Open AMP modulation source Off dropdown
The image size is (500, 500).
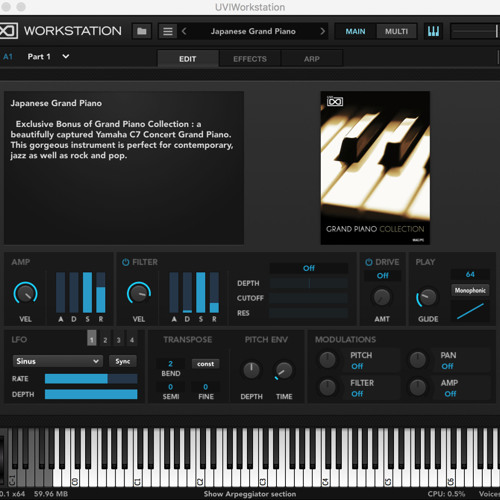(x=450, y=394)
